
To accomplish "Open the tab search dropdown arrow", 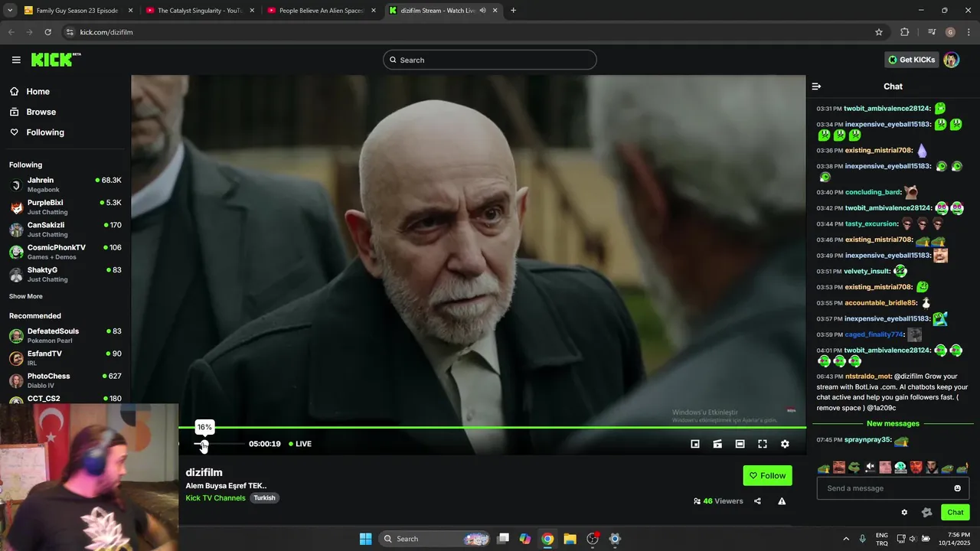I will pos(8,11).
